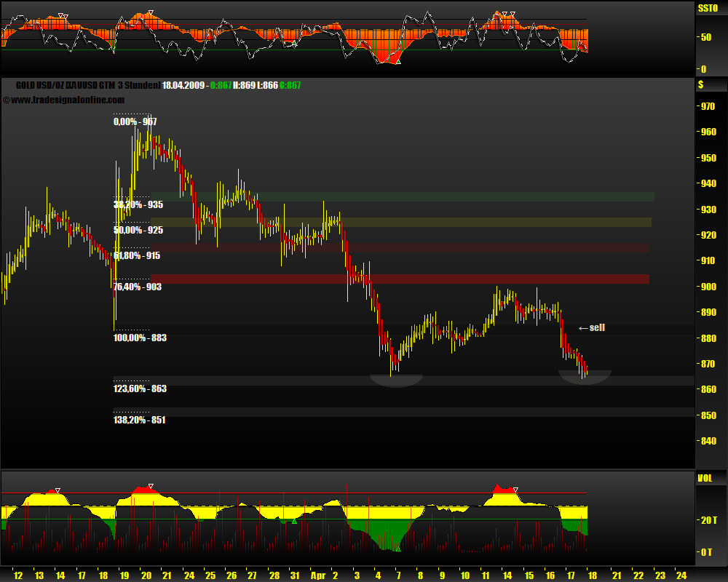
Task: Toggle the 38.20% retracement band
Action: [400, 196]
